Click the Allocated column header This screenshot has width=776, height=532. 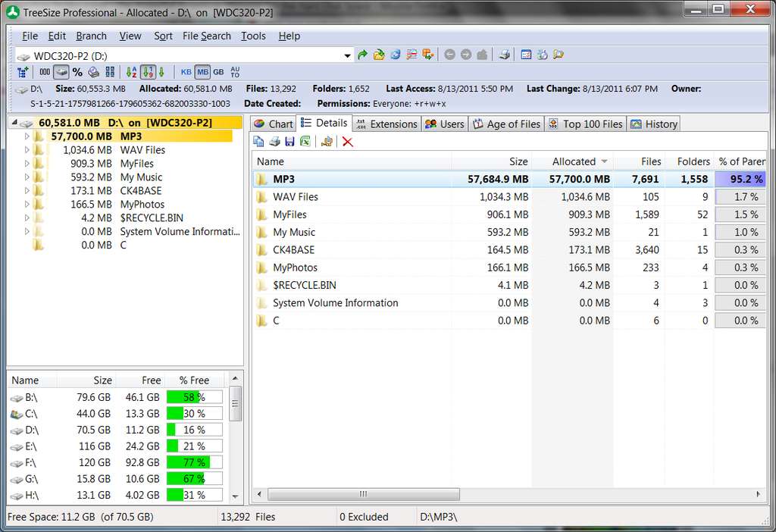pos(573,161)
